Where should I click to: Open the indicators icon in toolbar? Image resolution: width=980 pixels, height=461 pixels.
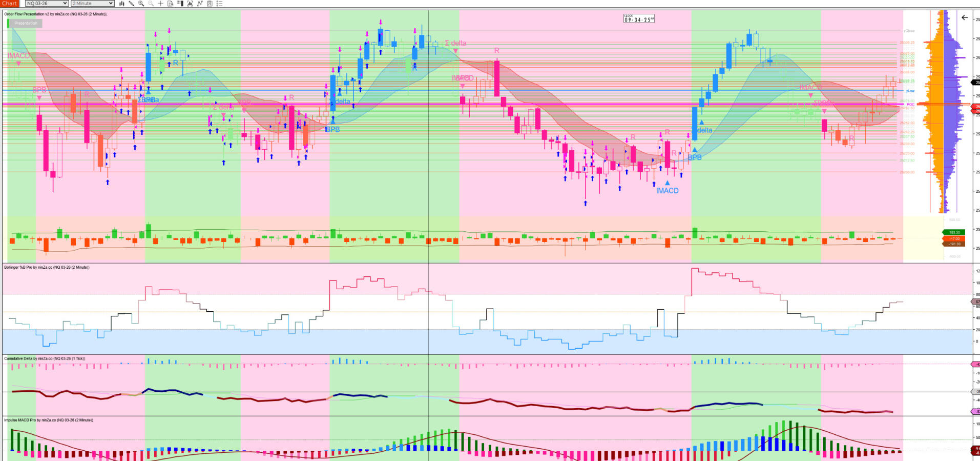tap(190, 4)
